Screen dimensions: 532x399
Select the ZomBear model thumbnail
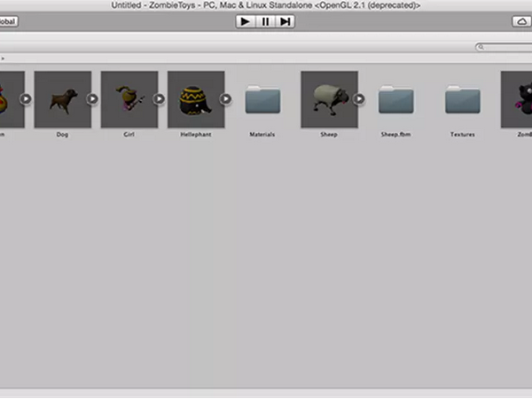coord(516,99)
